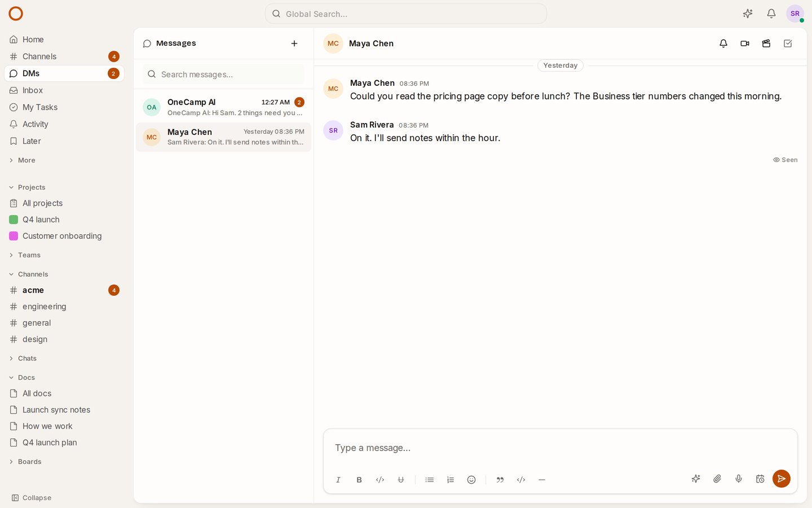Toggle bold formatting in the message composer
812x508 pixels.
pos(359,480)
